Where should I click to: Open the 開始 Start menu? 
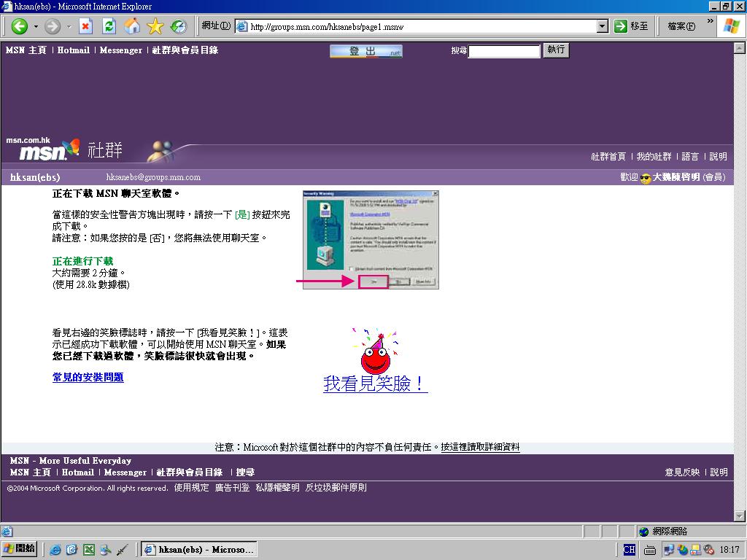(x=20, y=549)
